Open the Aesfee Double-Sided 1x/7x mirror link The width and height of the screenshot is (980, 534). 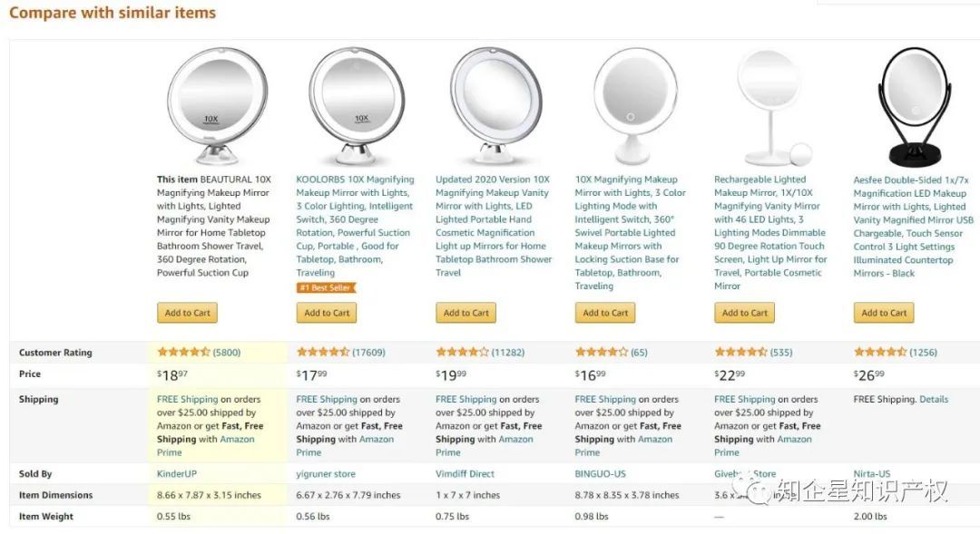(913, 227)
